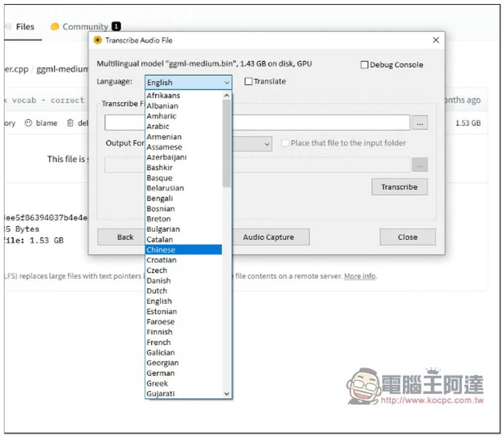Click the list's scroll up arrow
This screenshot has width=504, height=438.
[226, 95]
